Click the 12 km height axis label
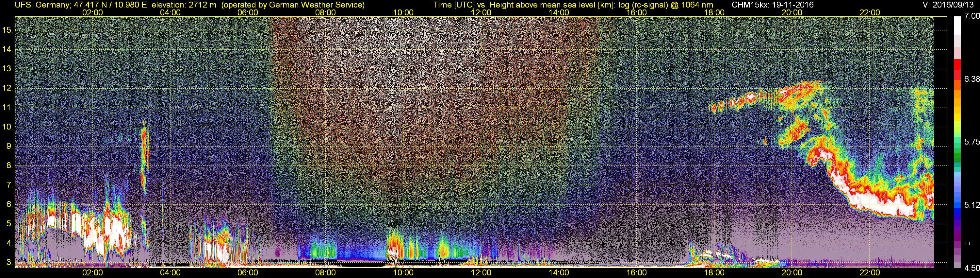This screenshot has height=278, width=980. [7, 88]
